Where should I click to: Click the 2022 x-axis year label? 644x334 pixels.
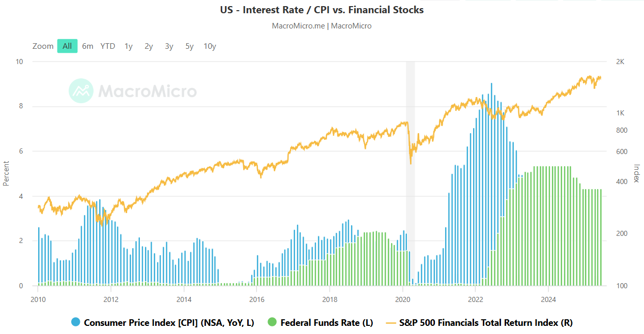pos(475,299)
